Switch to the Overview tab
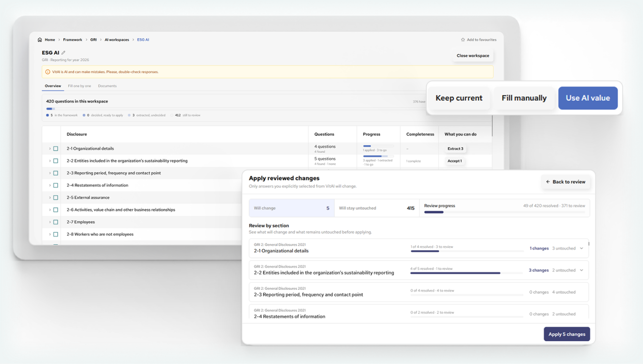643x364 pixels. click(x=53, y=86)
